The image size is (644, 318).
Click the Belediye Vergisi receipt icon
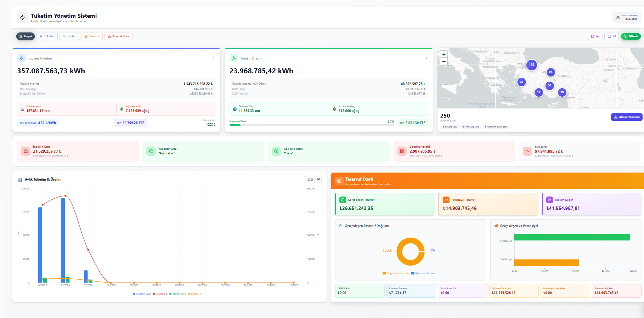click(402, 151)
